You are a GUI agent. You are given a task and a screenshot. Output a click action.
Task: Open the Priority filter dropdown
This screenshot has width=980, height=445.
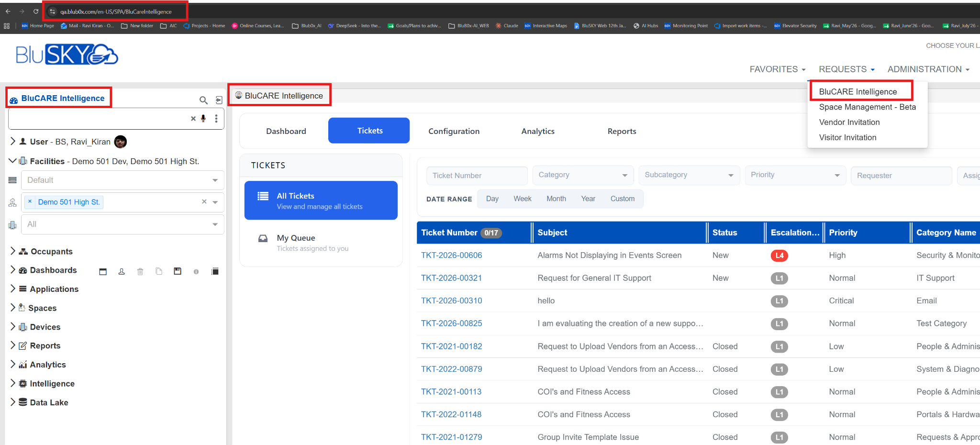coord(795,175)
